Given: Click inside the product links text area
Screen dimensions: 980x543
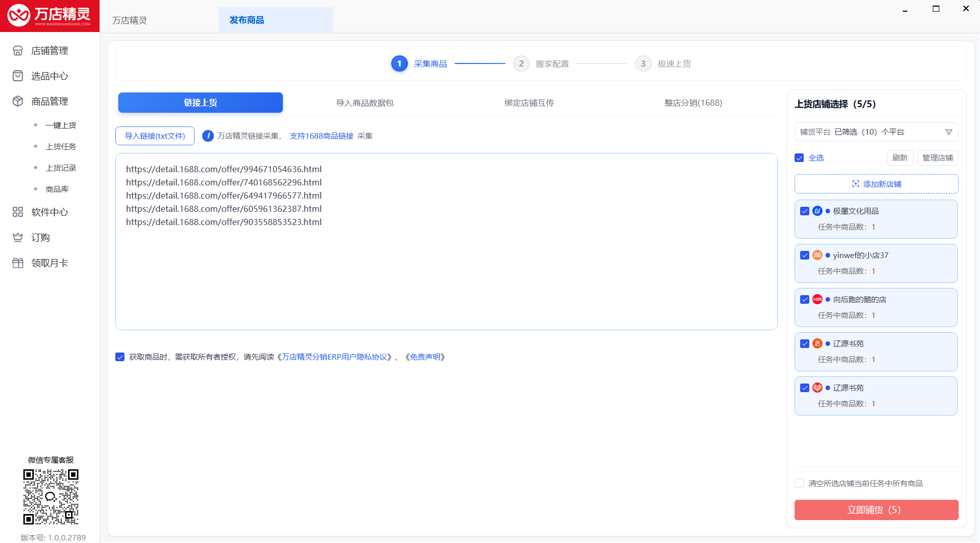Looking at the screenshot, I should 447,241.
